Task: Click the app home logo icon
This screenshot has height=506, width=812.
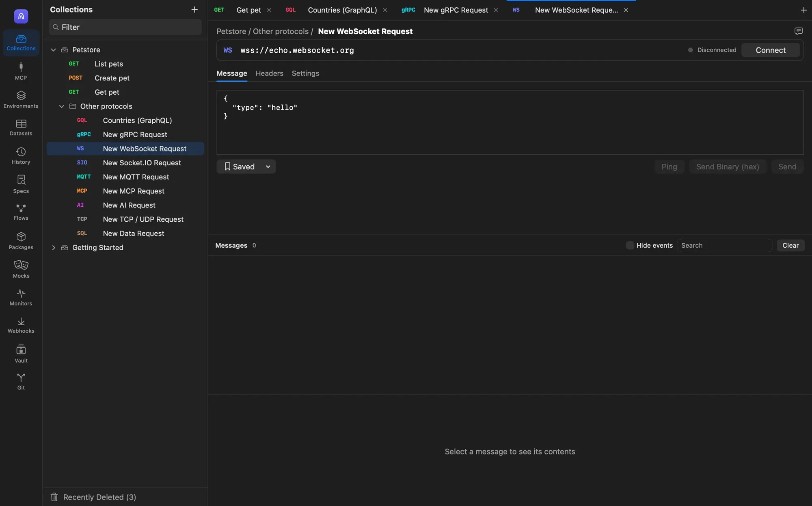Action: point(21,16)
